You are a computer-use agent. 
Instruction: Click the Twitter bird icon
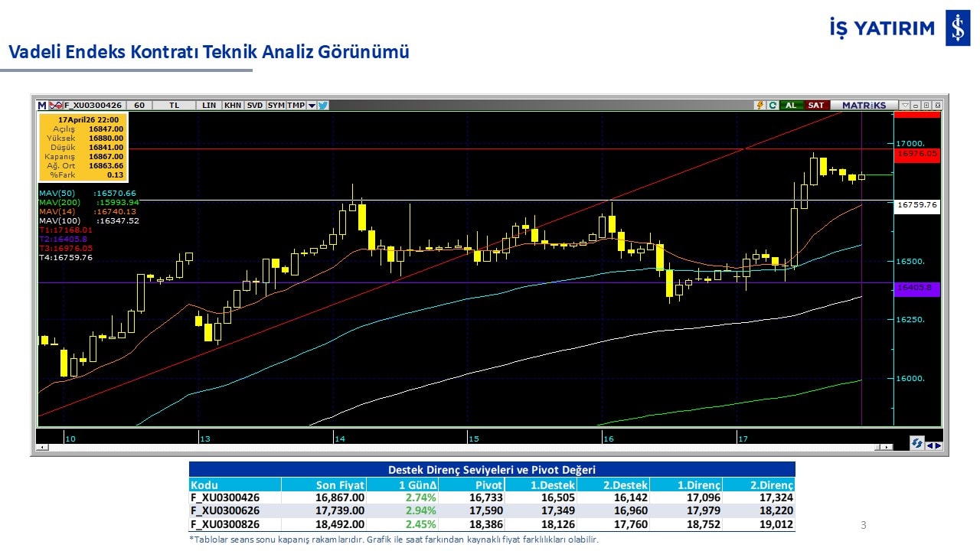(x=323, y=106)
